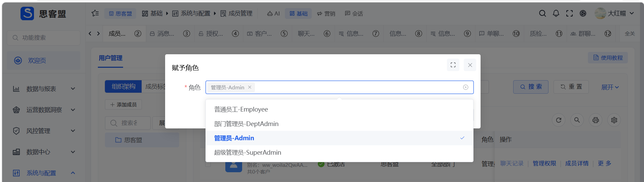Select 普通员工-Employee role option
The width and height of the screenshot is (644, 182).
point(339,109)
